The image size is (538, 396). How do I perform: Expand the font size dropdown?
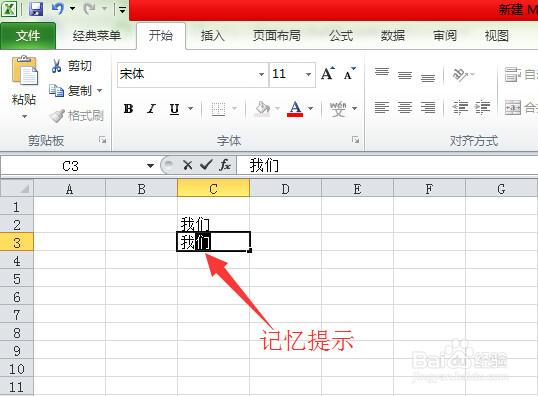coord(308,74)
